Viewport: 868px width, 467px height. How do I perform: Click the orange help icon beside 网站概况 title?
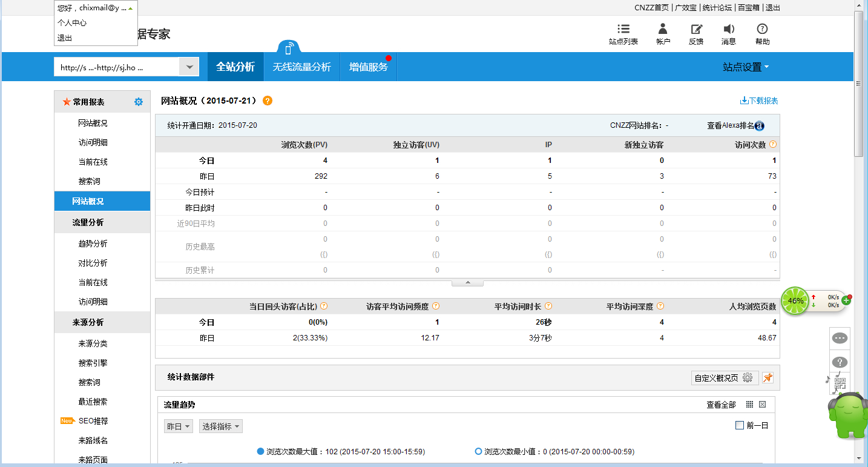pos(268,101)
